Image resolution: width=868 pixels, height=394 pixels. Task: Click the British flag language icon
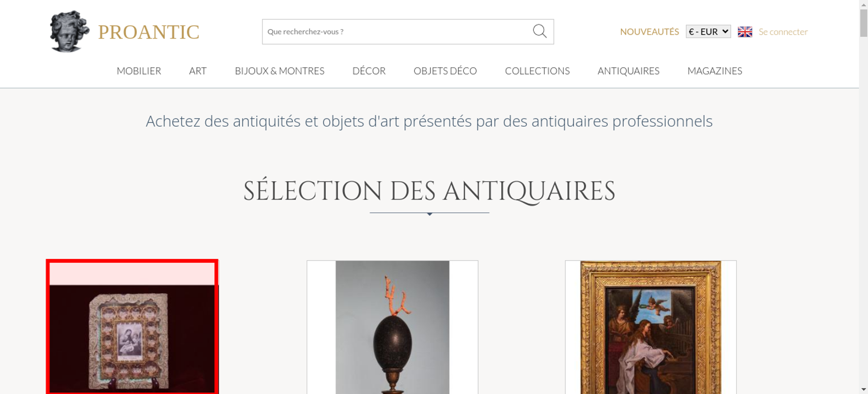[x=745, y=32]
